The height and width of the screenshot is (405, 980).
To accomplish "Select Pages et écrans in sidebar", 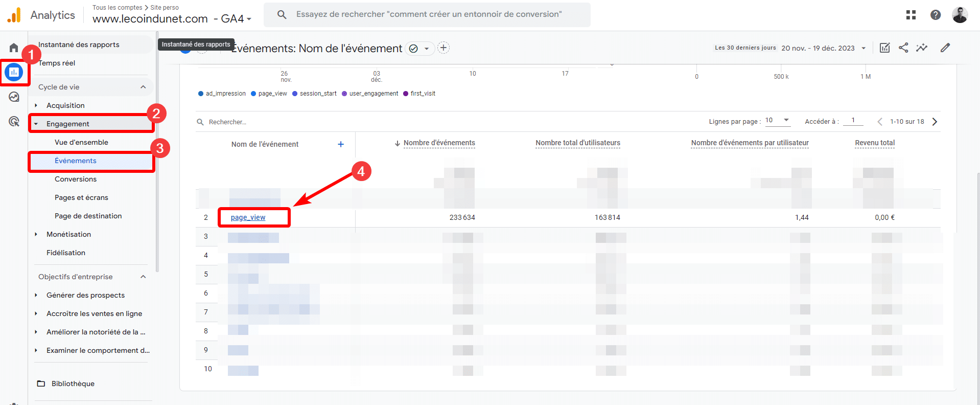I will (x=81, y=197).
